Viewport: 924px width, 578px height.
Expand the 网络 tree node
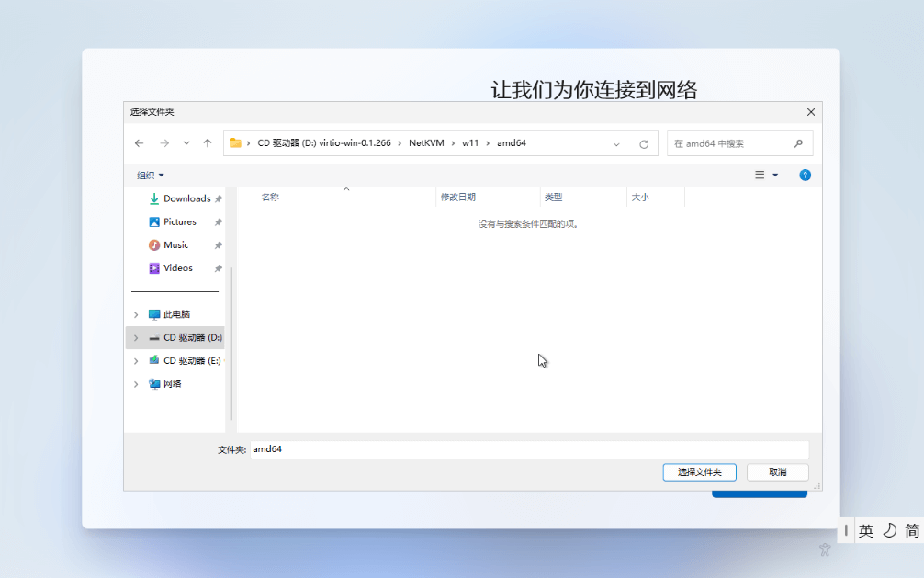click(136, 384)
